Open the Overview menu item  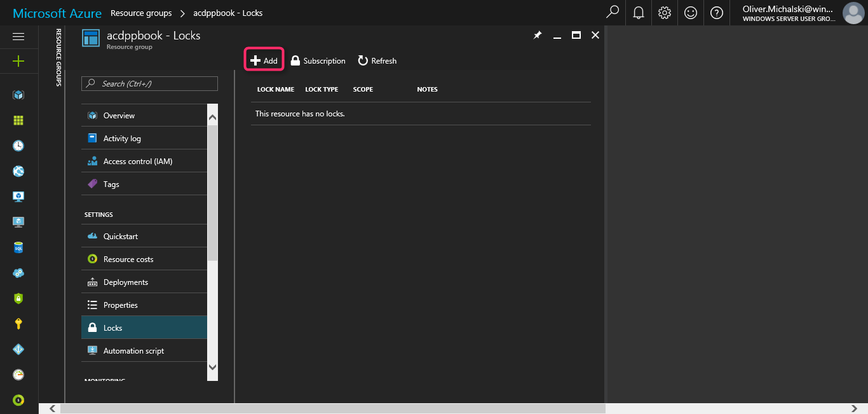(144, 115)
